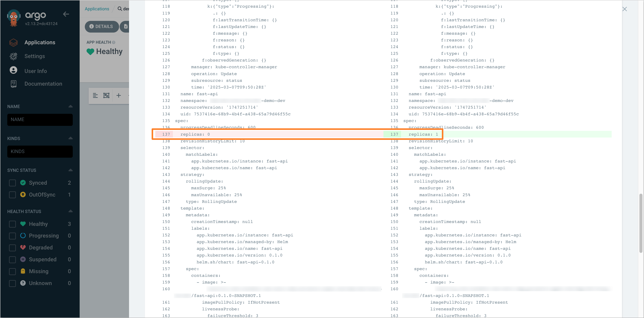Open the Settings section icon

pos(13,56)
